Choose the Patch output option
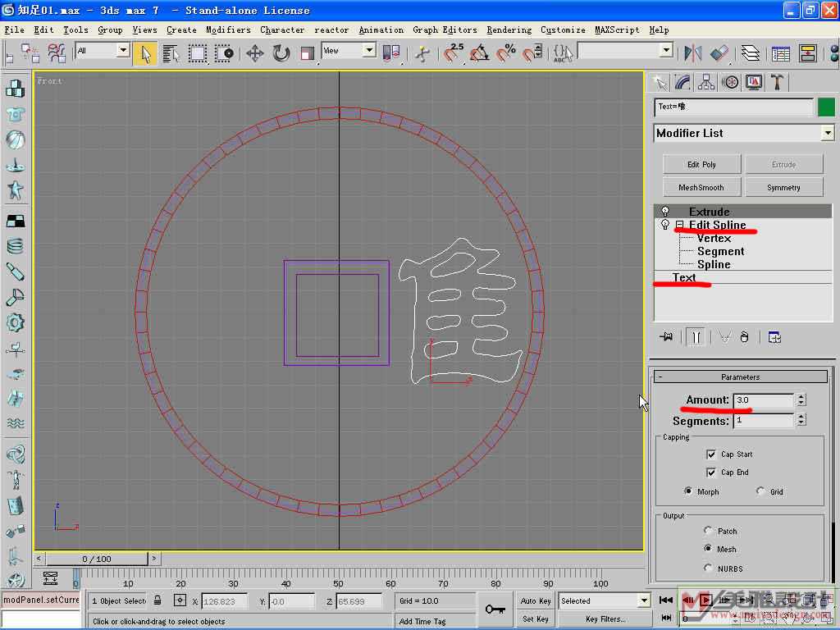This screenshot has width=840, height=630. 709,531
